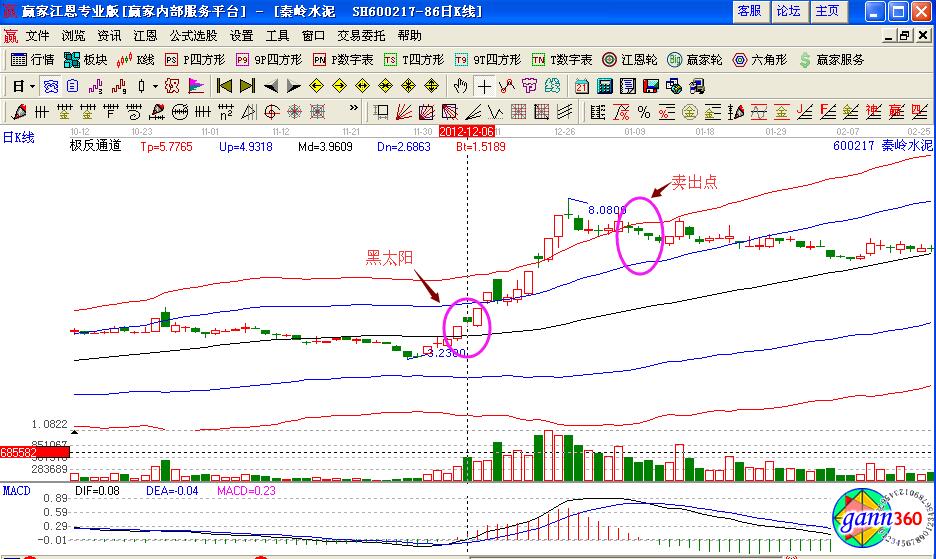Click the T数字表 number table icon
This screenshot has width=936, height=559.
(x=562, y=60)
